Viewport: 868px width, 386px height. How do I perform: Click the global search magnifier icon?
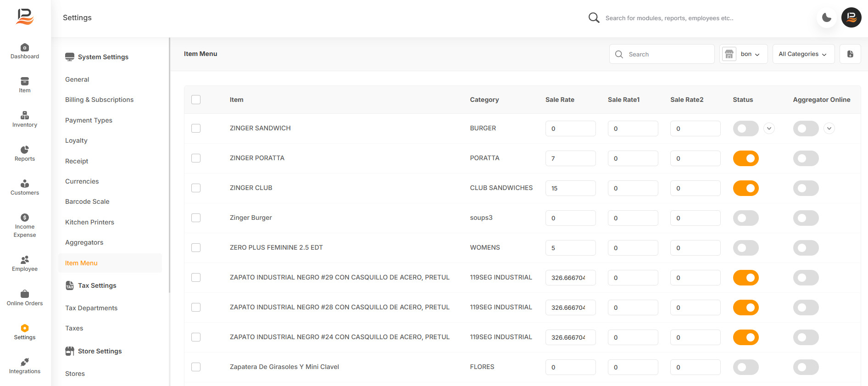pyautogui.click(x=594, y=18)
